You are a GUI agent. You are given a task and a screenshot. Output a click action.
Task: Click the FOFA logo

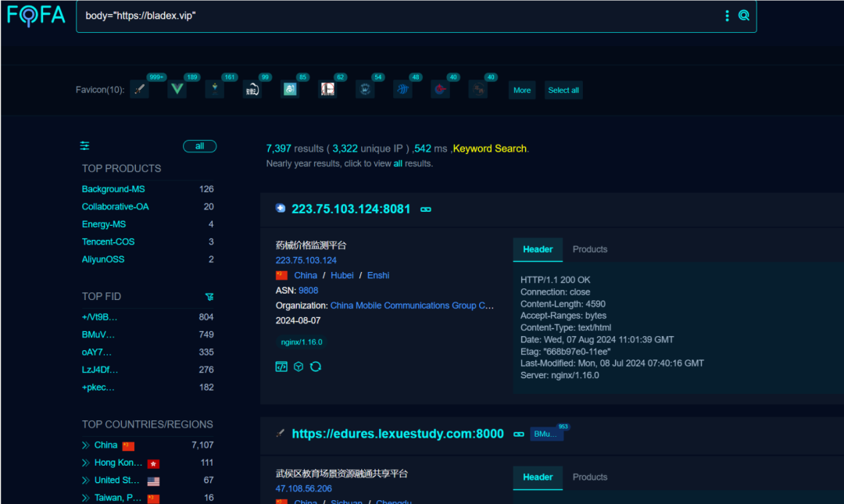[x=36, y=15]
